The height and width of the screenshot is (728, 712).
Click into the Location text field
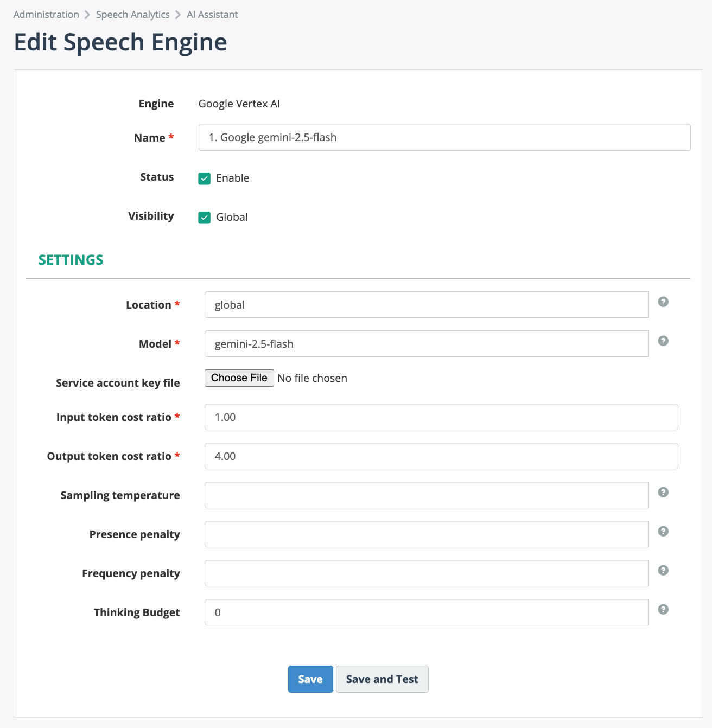pos(426,305)
